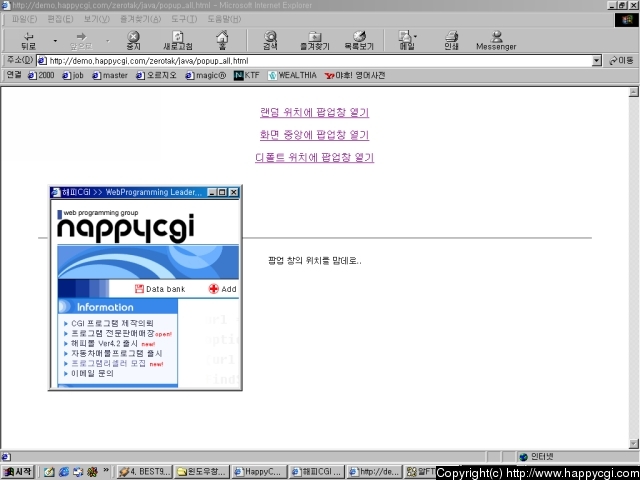The image size is (640, 480).
Task: Open the 즐겨찾기 toolbar Favorites pane
Action: point(315,40)
